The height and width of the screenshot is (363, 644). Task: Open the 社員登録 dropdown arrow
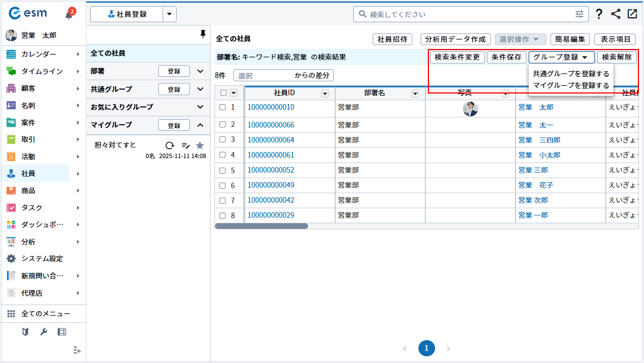[x=169, y=14]
